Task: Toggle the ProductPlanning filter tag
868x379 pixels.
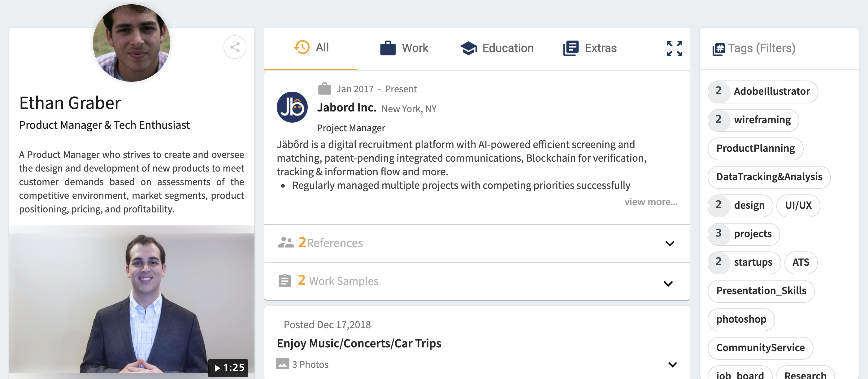Action: click(755, 148)
